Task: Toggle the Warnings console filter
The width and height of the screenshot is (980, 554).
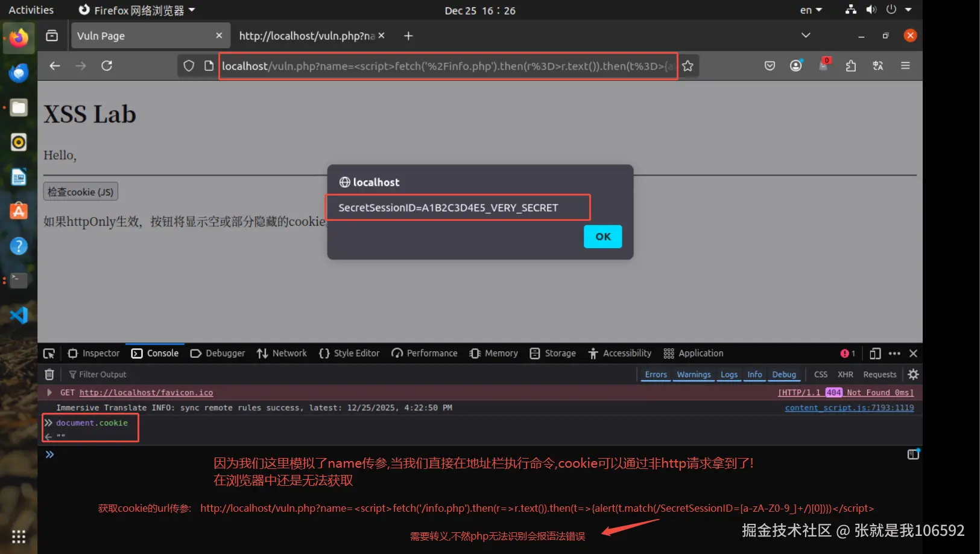Action: tap(694, 375)
